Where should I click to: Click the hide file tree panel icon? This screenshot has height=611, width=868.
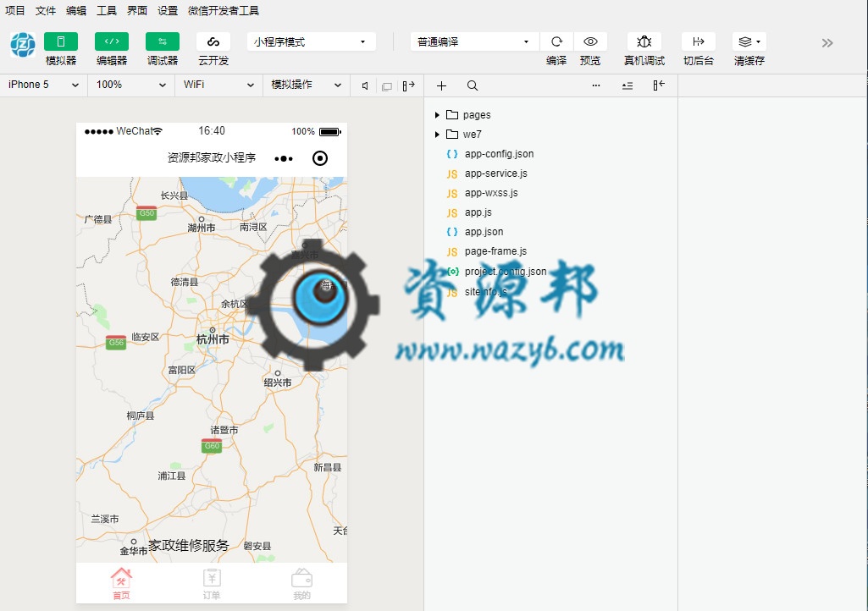[x=658, y=85]
